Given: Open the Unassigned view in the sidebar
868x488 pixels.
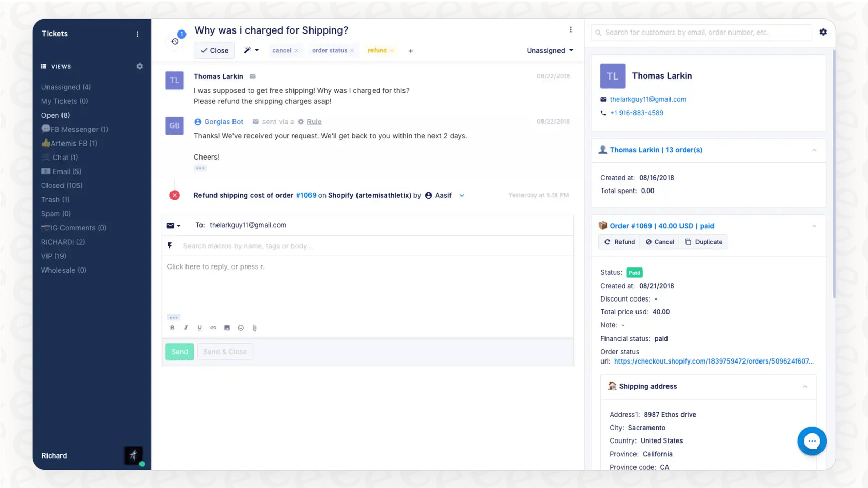Looking at the screenshot, I should [66, 87].
